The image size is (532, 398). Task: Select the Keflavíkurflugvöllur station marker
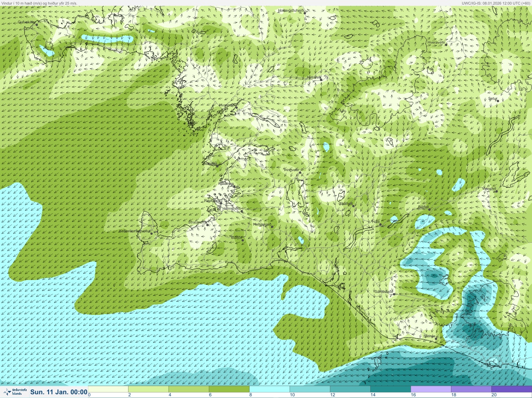click(x=152, y=233)
